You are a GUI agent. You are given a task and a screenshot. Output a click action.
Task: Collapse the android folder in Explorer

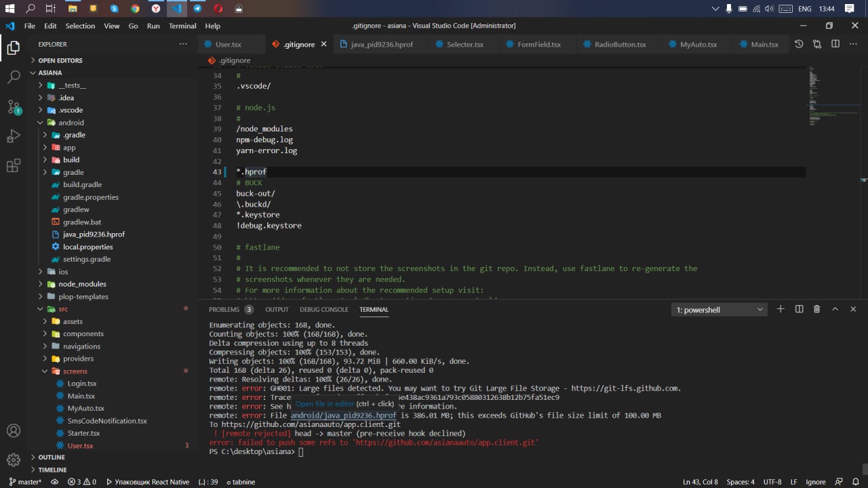point(71,123)
